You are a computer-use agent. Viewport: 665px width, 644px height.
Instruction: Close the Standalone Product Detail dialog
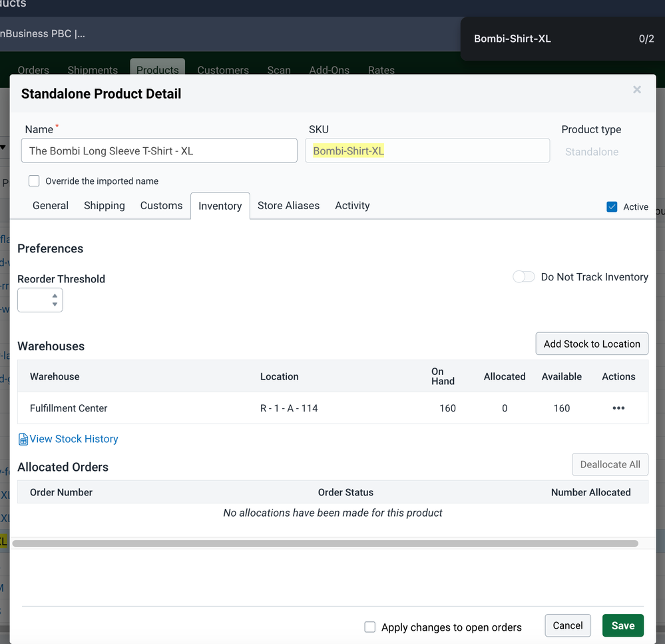click(637, 90)
